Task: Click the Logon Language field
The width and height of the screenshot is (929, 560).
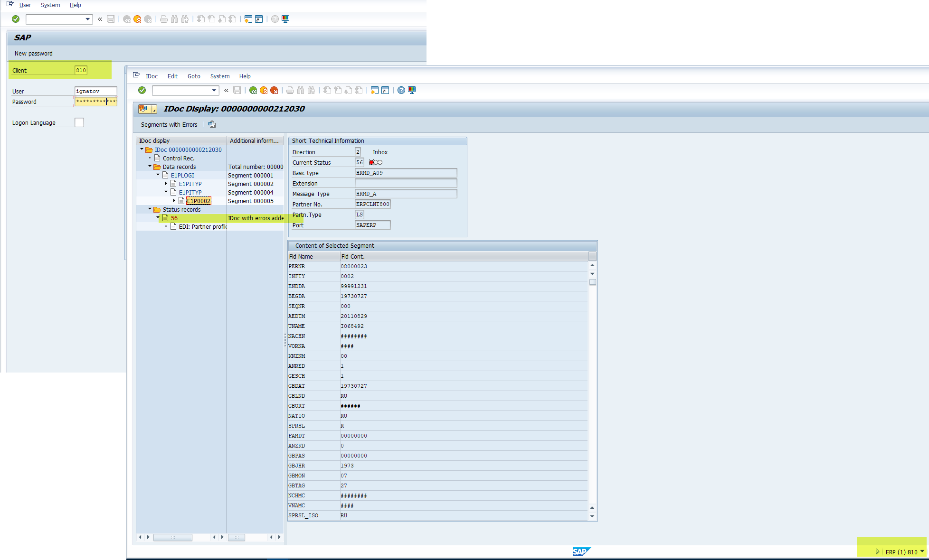Action: click(x=79, y=122)
